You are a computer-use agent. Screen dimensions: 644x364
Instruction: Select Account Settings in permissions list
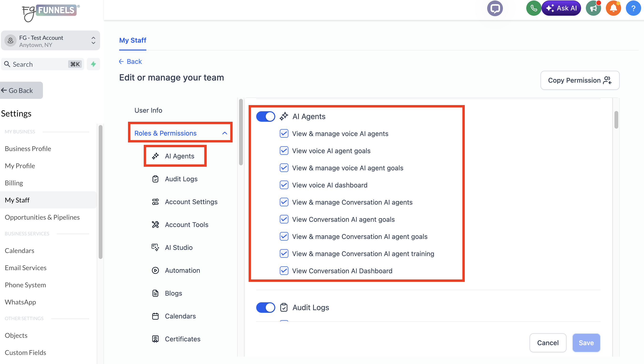click(191, 202)
